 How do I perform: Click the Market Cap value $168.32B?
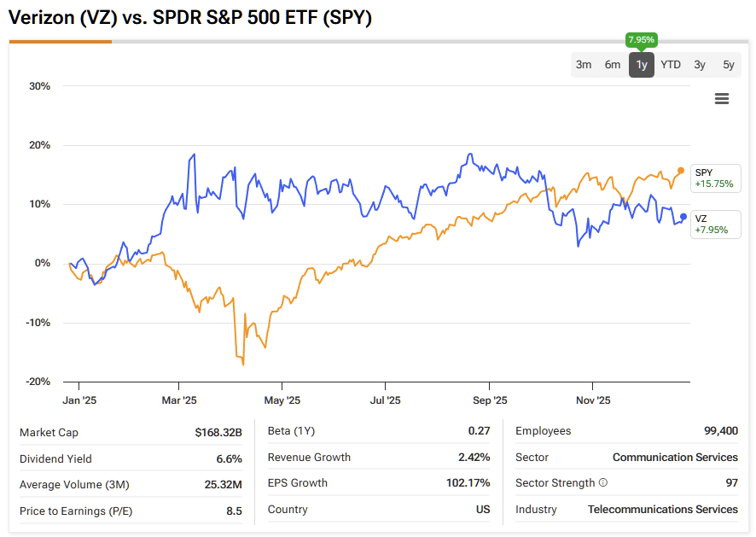coord(218,433)
